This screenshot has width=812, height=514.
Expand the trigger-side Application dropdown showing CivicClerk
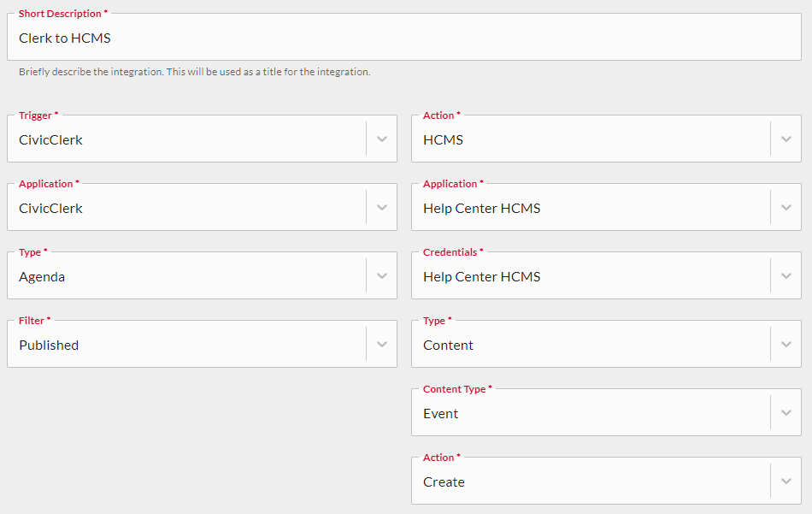(202, 207)
